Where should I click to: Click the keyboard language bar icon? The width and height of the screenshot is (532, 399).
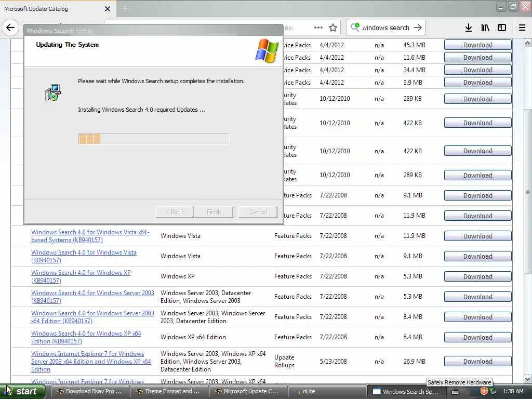(x=455, y=392)
